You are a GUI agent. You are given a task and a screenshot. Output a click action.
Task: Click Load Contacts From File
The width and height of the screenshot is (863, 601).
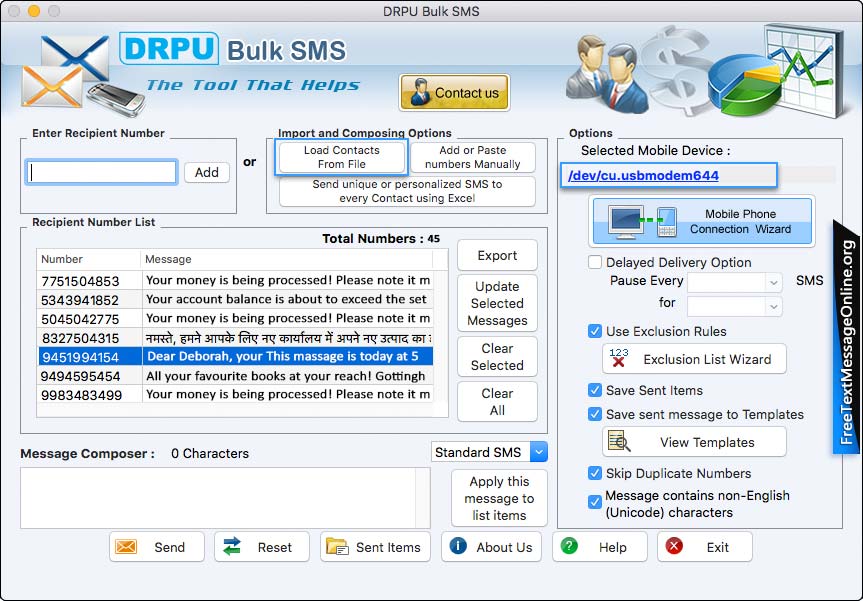tap(341, 157)
